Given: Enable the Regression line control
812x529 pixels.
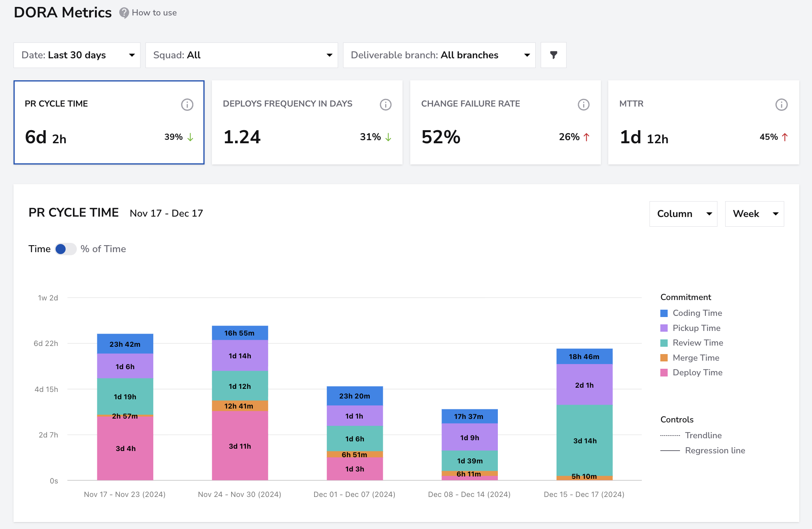Looking at the screenshot, I should pos(702,451).
